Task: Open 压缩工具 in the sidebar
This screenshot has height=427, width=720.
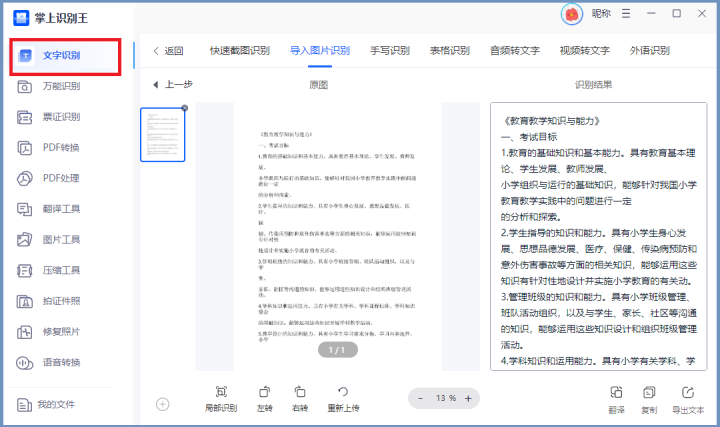Action: [49, 270]
